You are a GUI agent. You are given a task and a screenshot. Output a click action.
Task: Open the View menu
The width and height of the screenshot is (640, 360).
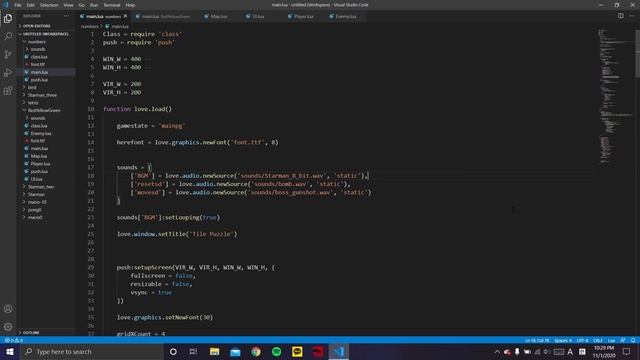68,5
